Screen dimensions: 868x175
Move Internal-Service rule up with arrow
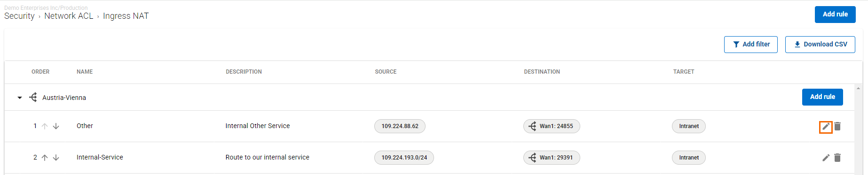(45, 158)
